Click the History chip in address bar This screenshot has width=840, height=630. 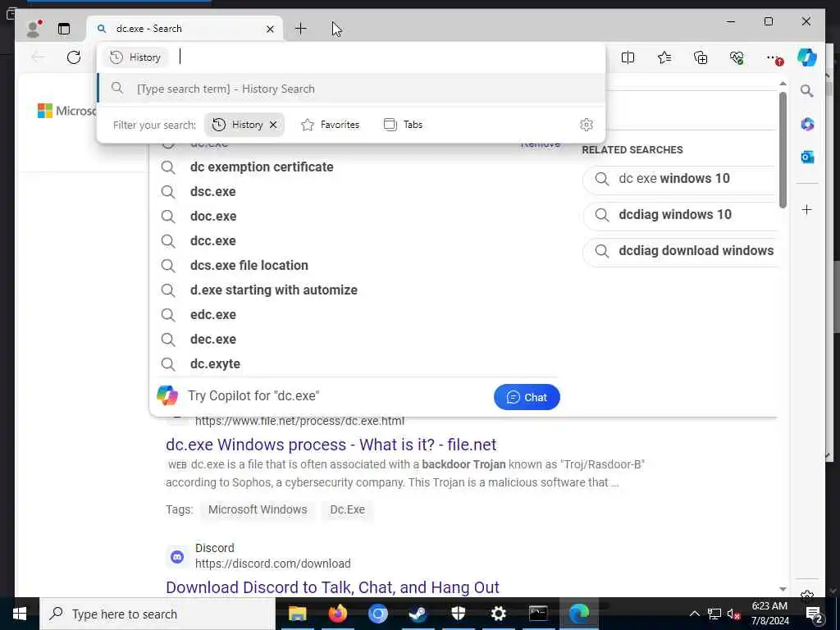coord(135,57)
